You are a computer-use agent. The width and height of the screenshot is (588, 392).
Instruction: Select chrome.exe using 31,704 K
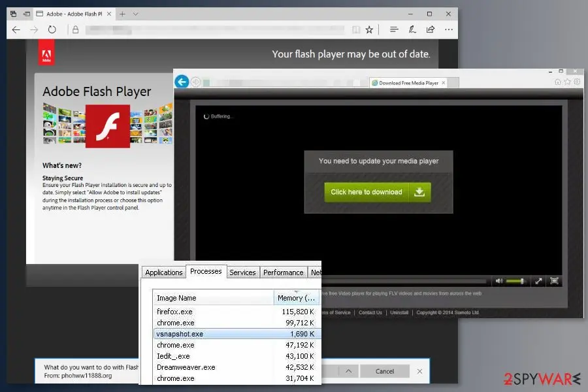point(237,378)
